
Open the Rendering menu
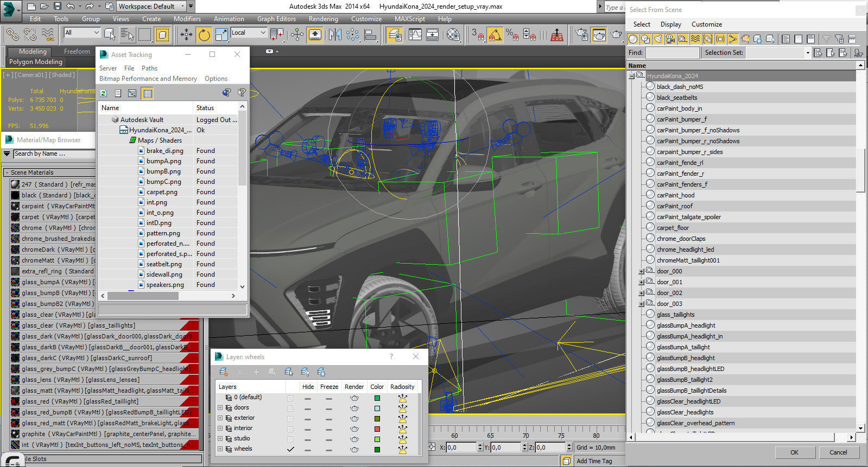click(x=323, y=19)
